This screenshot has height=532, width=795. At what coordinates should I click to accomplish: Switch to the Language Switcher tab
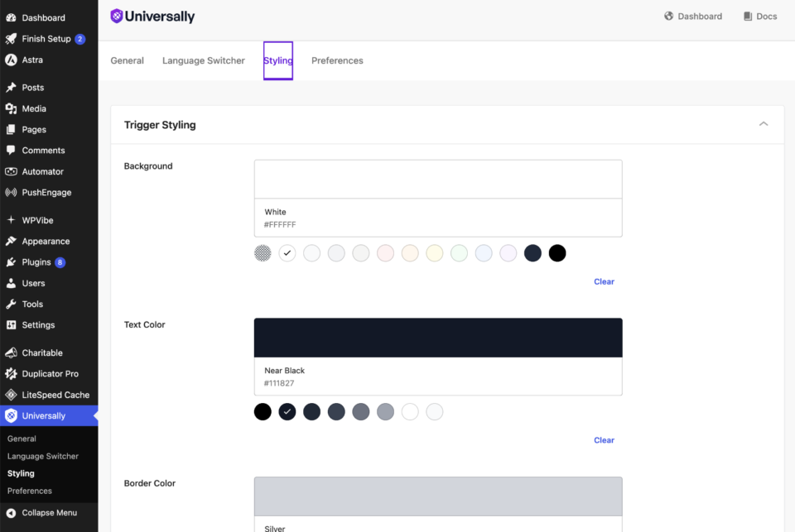click(204, 60)
